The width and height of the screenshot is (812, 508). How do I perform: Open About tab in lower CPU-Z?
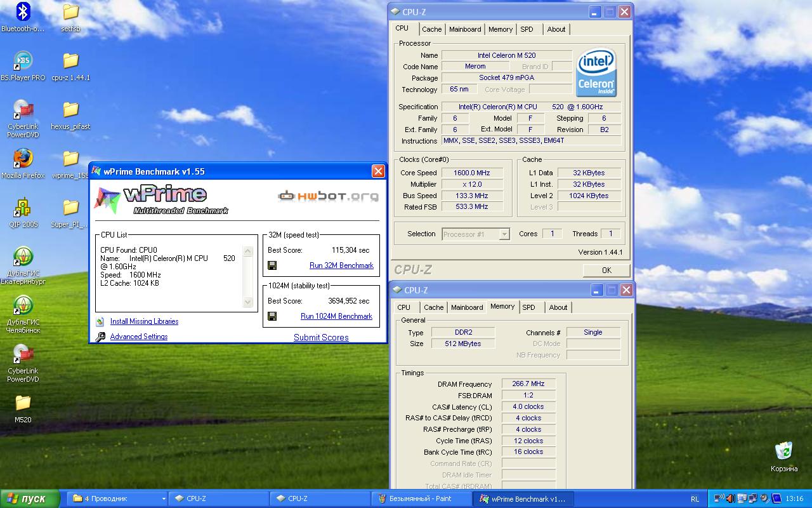pyautogui.click(x=558, y=307)
